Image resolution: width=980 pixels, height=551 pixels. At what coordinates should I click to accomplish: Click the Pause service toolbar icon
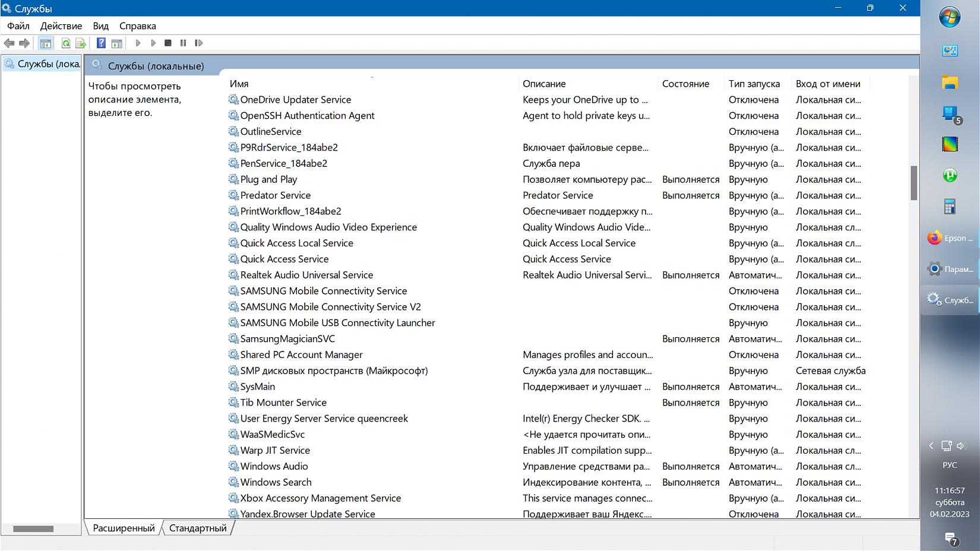(x=183, y=43)
